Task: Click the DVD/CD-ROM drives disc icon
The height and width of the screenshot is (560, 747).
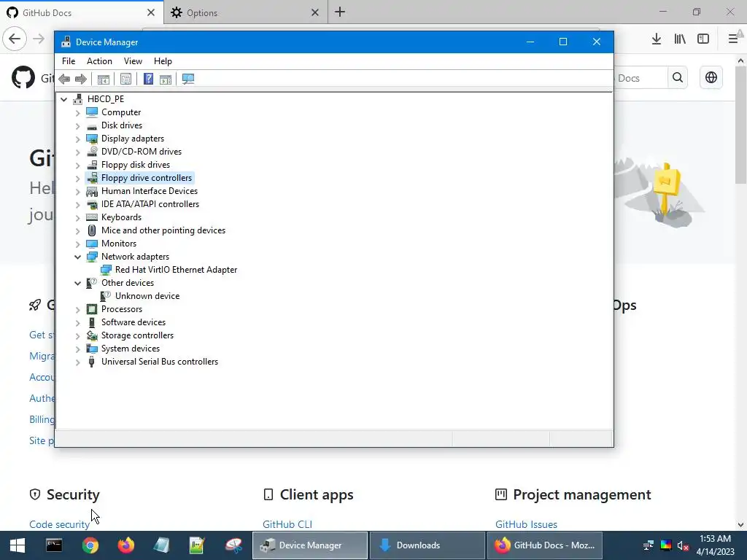Action: tap(92, 152)
